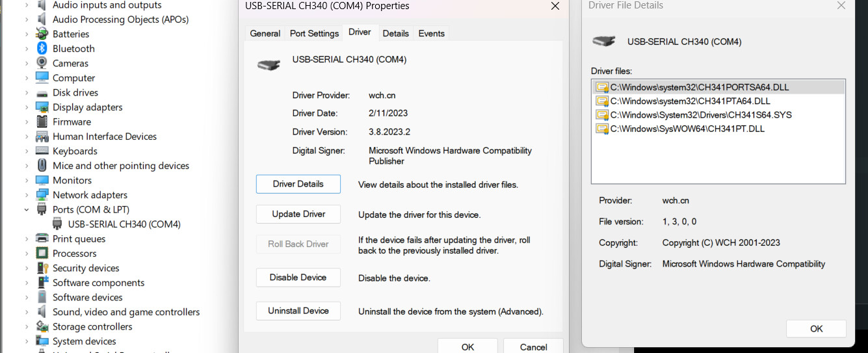Select the USB-SERIAL CH340 (COM4) port icon
Image resolution: width=868 pixels, height=353 pixels.
coord(58,224)
